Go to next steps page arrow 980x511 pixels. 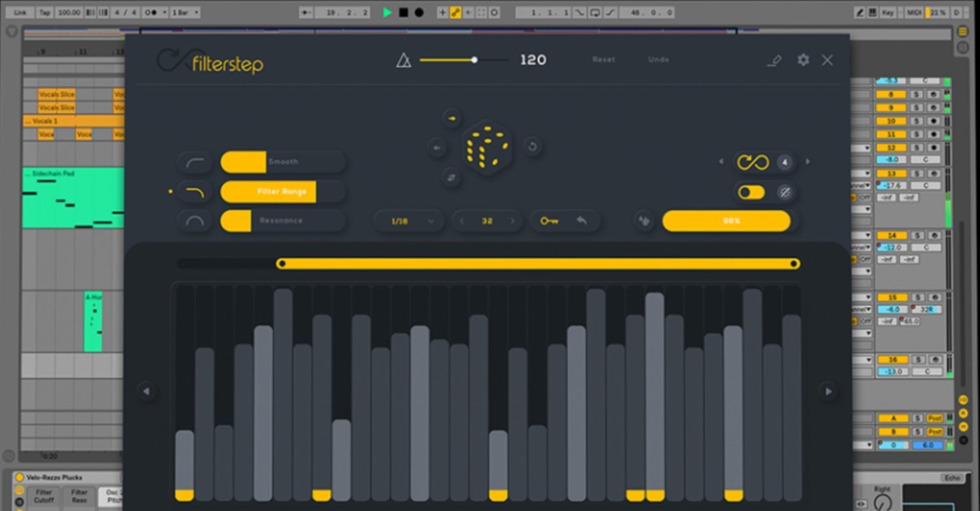[828, 391]
